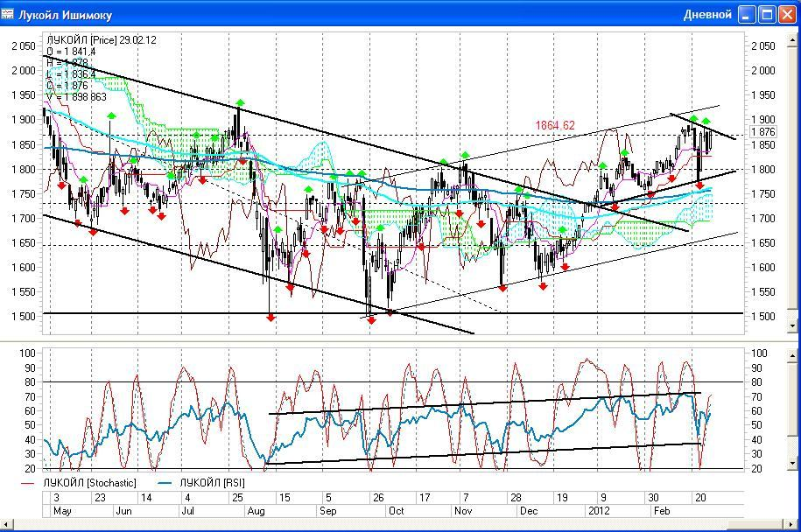Click the Nov month label on time axis
Screen dimensions: 801x532
click(x=463, y=510)
